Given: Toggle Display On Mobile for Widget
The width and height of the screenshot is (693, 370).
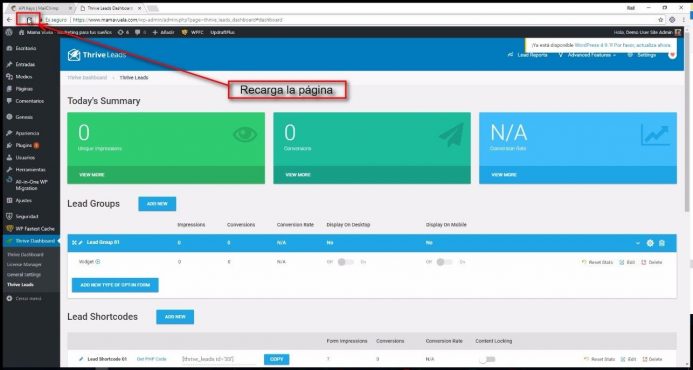Looking at the screenshot, I should [x=444, y=262].
